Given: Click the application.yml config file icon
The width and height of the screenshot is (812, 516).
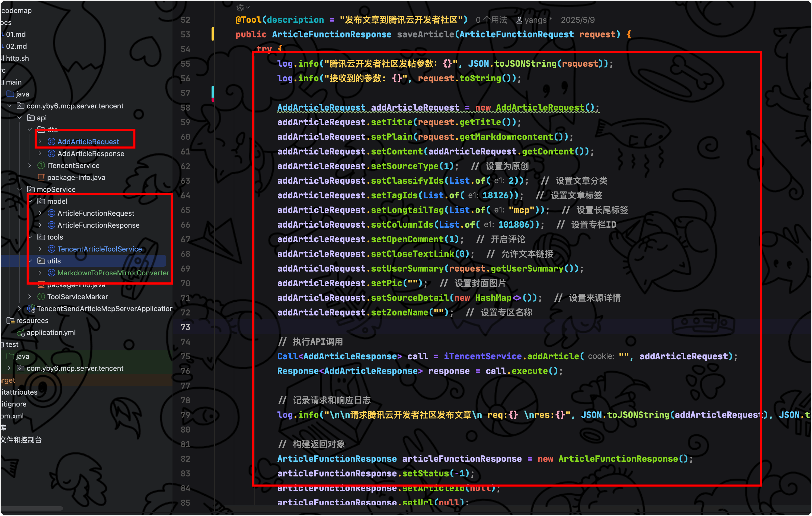Looking at the screenshot, I should click(x=21, y=333).
